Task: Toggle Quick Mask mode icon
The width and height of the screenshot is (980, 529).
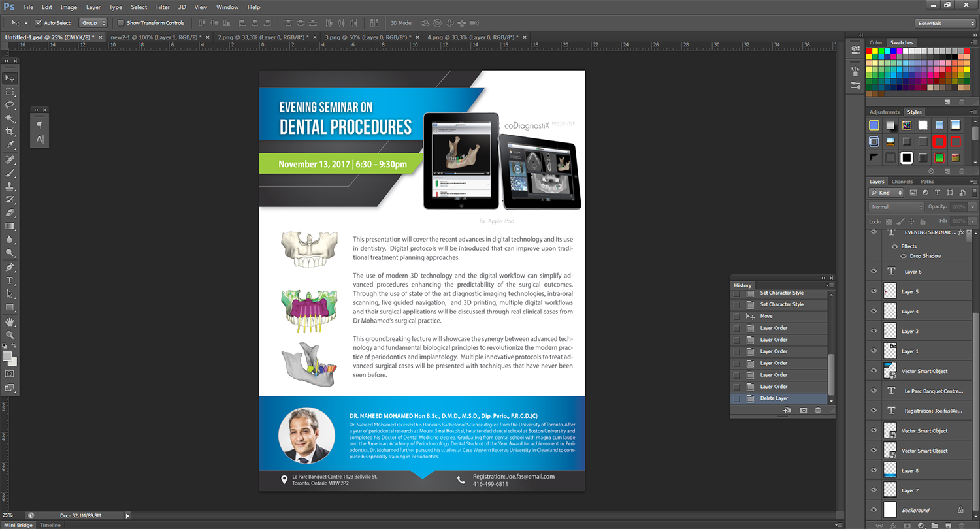Action: point(10,374)
